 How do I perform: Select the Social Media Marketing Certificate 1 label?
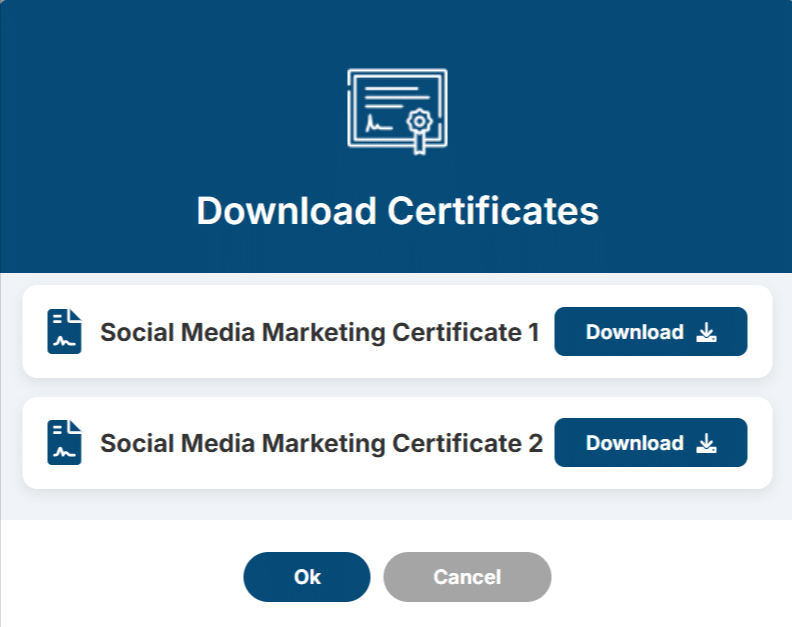[x=320, y=332]
